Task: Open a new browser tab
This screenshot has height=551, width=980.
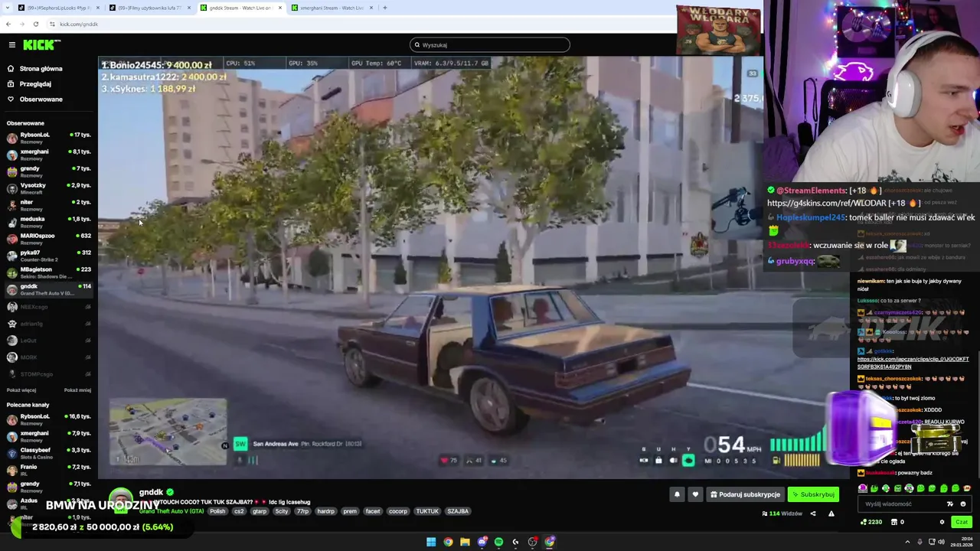Action: [385, 8]
